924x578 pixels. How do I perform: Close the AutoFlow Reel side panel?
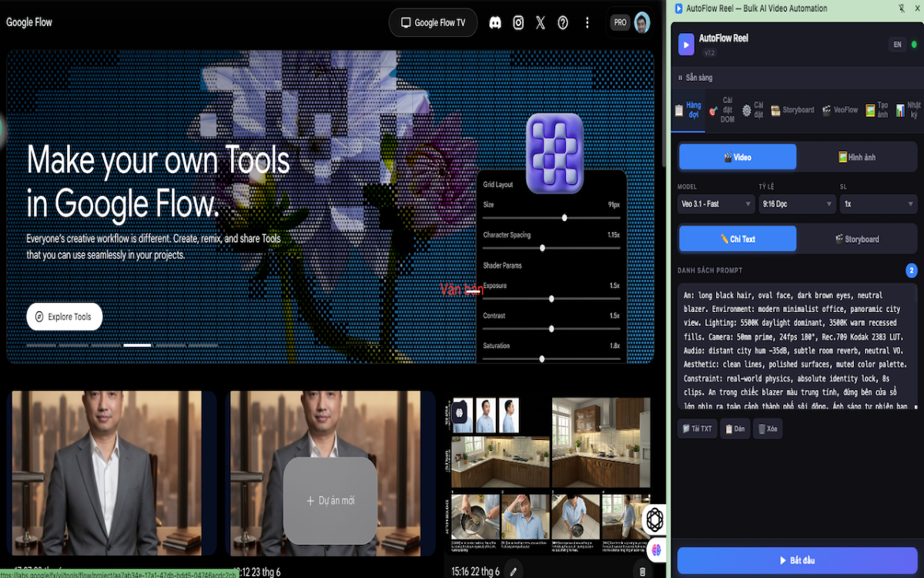click(x=917, y=8)
